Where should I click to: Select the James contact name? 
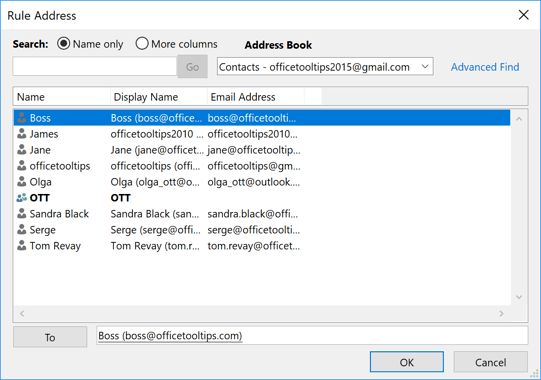click(44, 134)
